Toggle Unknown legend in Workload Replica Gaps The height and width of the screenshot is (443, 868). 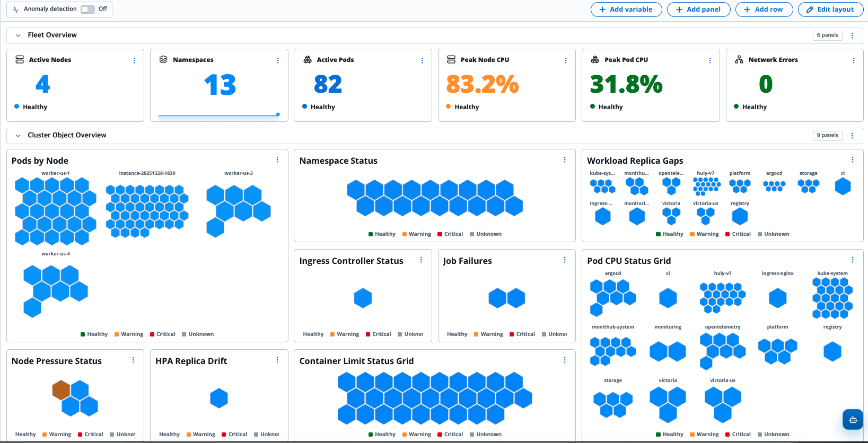pos(774,234)
